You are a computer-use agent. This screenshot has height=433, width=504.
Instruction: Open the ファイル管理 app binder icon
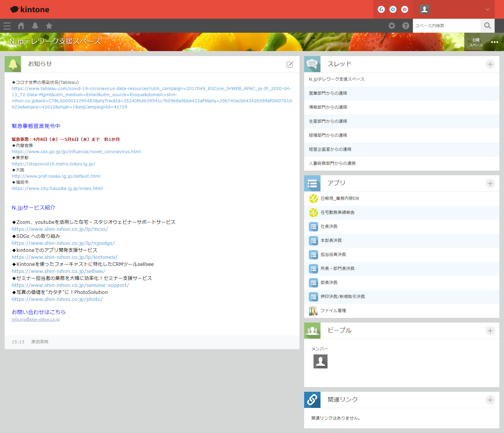point(314,311)
